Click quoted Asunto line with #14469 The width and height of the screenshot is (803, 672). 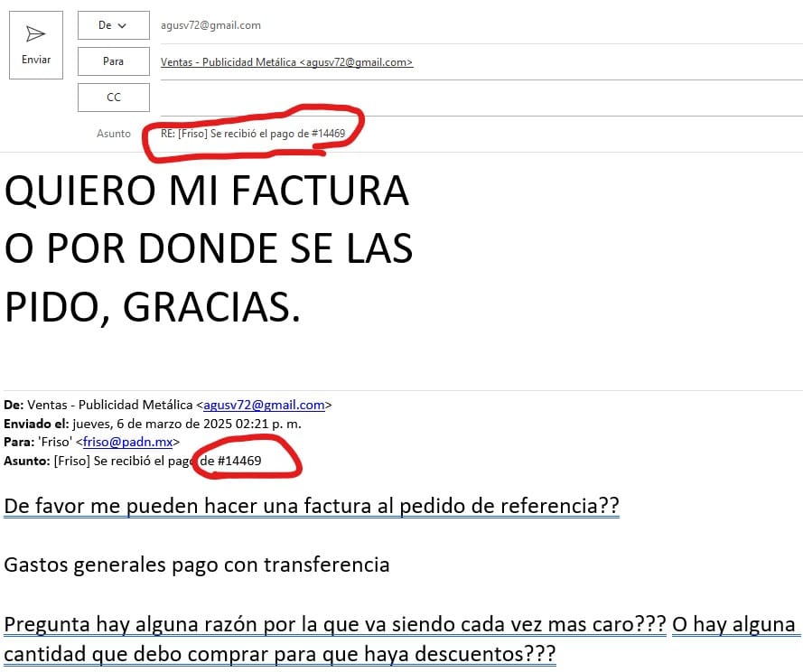(x=133, y=461)
